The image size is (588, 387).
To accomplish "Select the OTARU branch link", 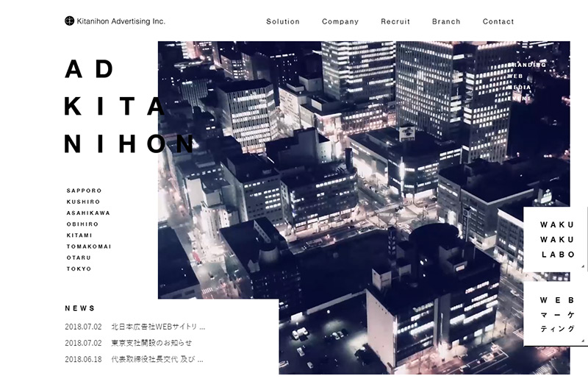I will 79,258.
